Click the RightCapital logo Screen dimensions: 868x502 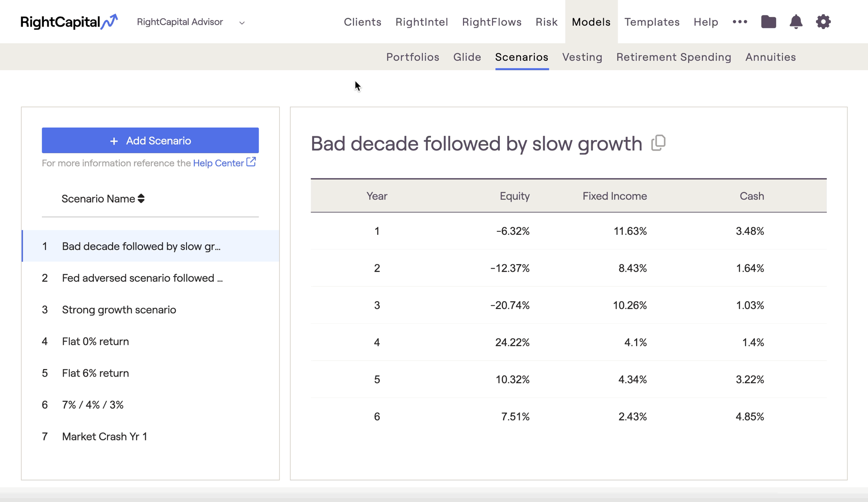click(69, 22)
